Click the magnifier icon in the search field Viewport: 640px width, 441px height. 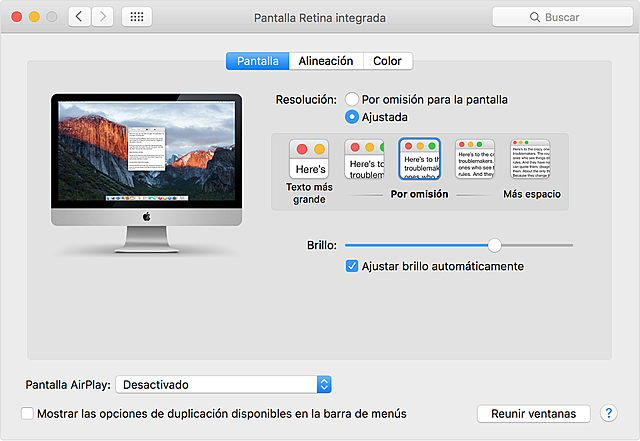pos(535,17)
